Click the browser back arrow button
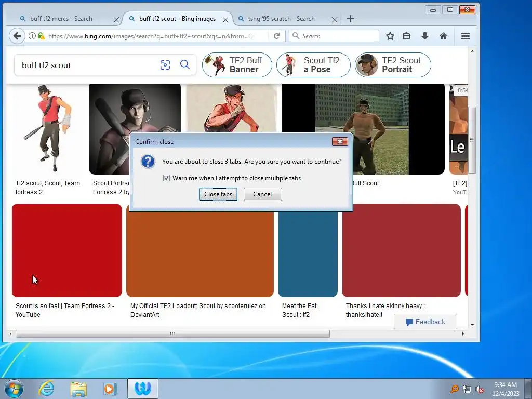The image size is (532, 399). (17, 36)
